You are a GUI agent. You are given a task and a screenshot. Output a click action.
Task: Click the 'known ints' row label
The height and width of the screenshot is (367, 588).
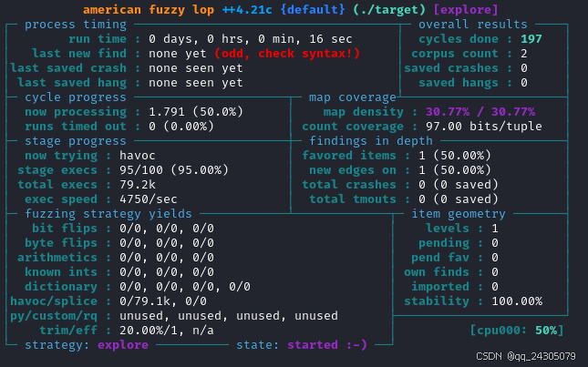61,272
